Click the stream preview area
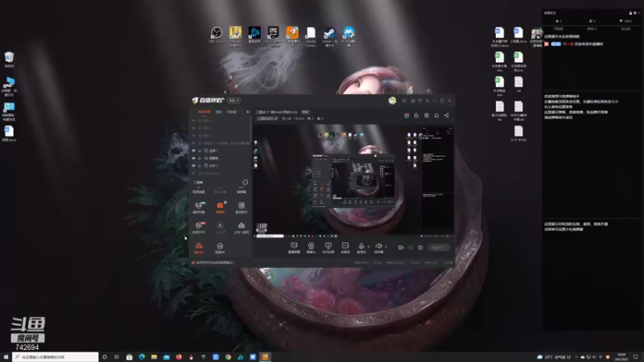Viewport: 644px width, 362px height. pyautogui.click(x=353, y=181)
